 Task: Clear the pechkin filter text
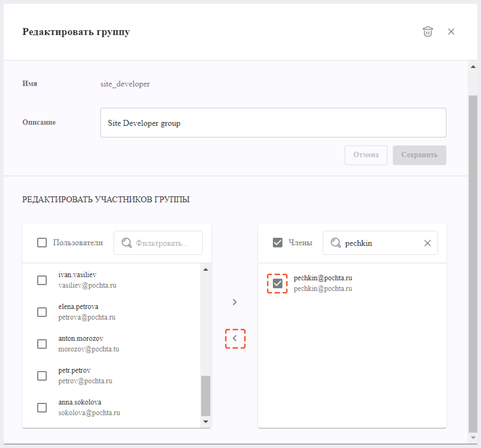click(428, 243)
